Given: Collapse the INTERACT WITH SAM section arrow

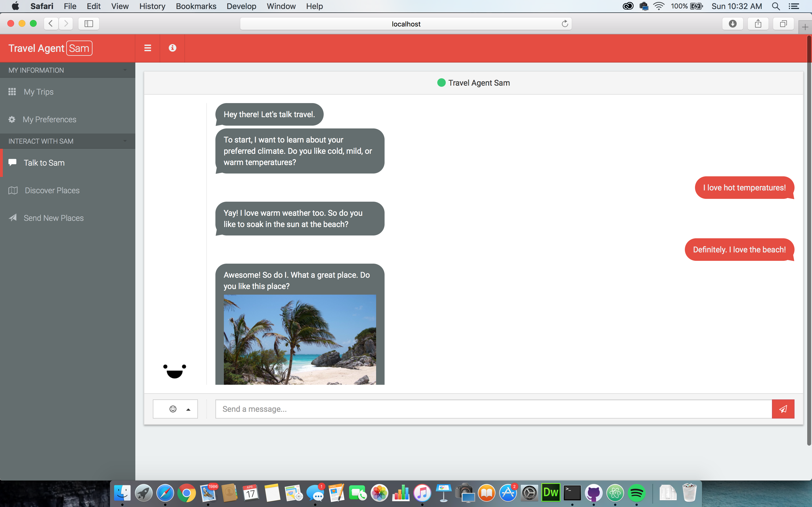Looking at the screenshot, I should point(125,141).
